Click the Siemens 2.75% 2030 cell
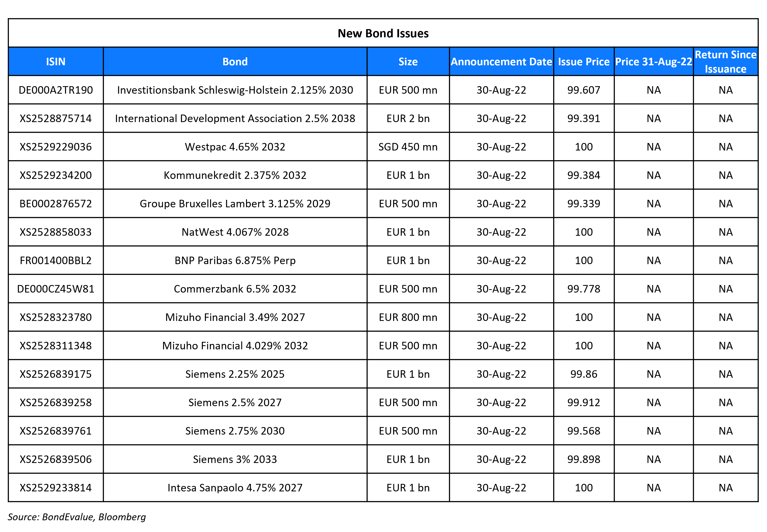Screen dimensions: 767x532 (x=235, y=431)
